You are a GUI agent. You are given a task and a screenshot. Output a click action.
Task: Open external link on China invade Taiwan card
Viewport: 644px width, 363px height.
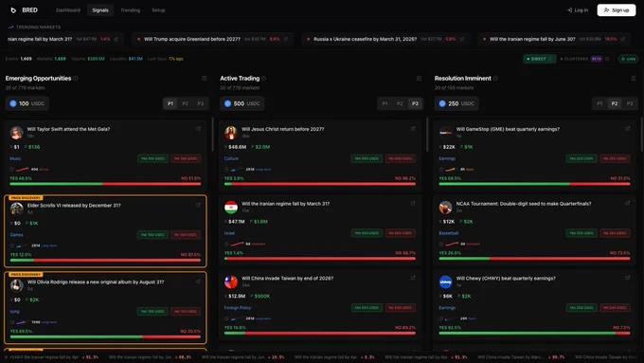(x=413, y=278)
